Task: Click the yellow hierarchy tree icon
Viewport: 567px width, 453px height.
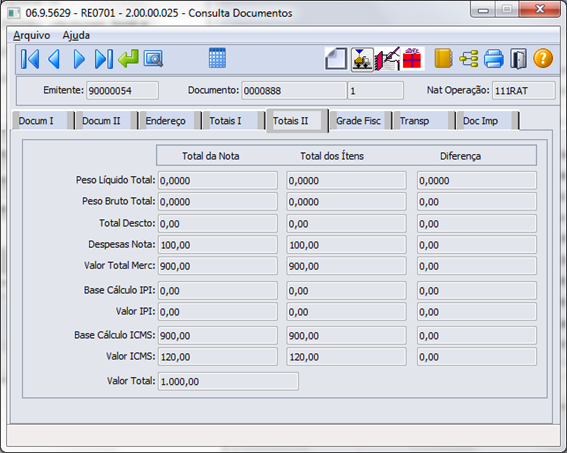Action: (469, 59)
